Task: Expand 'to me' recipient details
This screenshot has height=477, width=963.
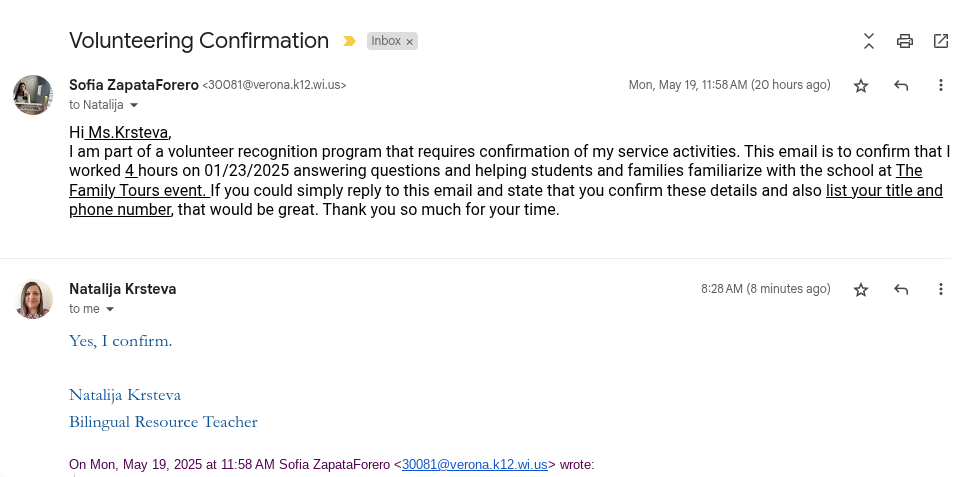Action: pyautogui.click(x=110, y=309)
